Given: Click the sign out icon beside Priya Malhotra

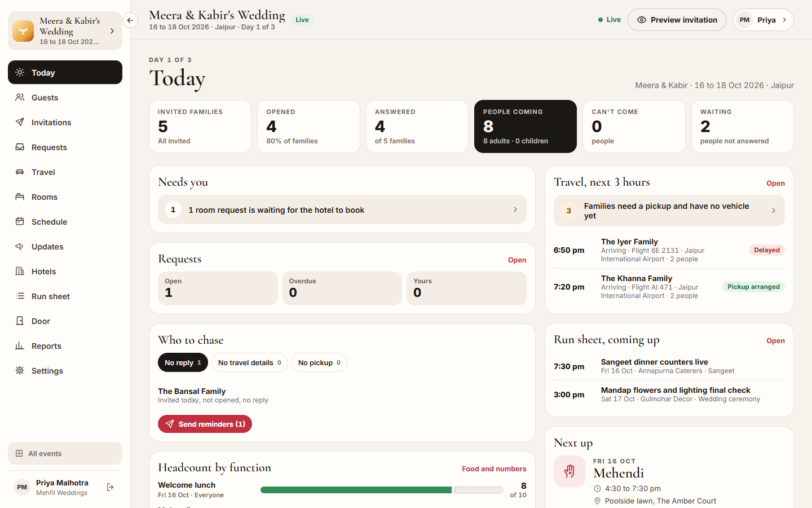Looking at the screenshot, I should (111, 487).
